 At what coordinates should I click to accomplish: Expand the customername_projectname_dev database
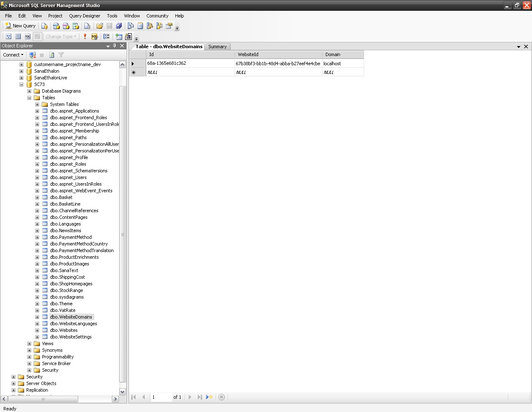[x=21, y=64]
